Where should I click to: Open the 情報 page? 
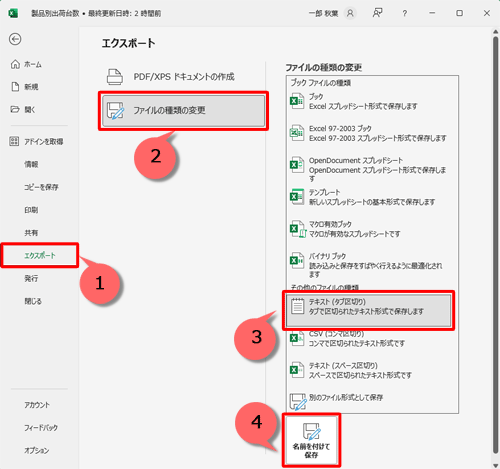click(31, 164)
